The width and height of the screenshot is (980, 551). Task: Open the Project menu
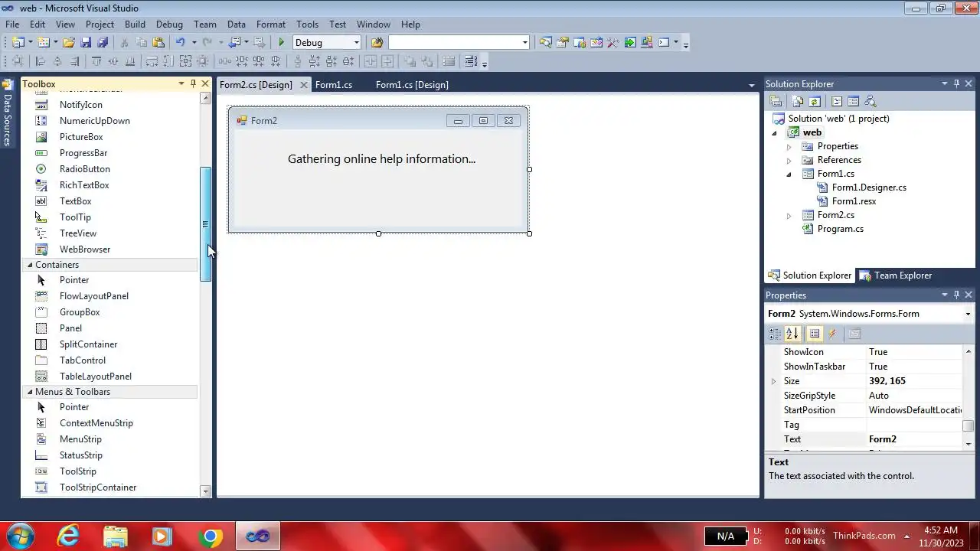tap(100, 24)
